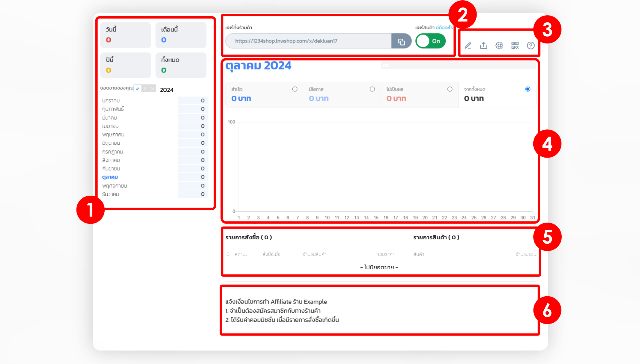
Task: Click the upload/share icon
Action: [x=483, y=46]
